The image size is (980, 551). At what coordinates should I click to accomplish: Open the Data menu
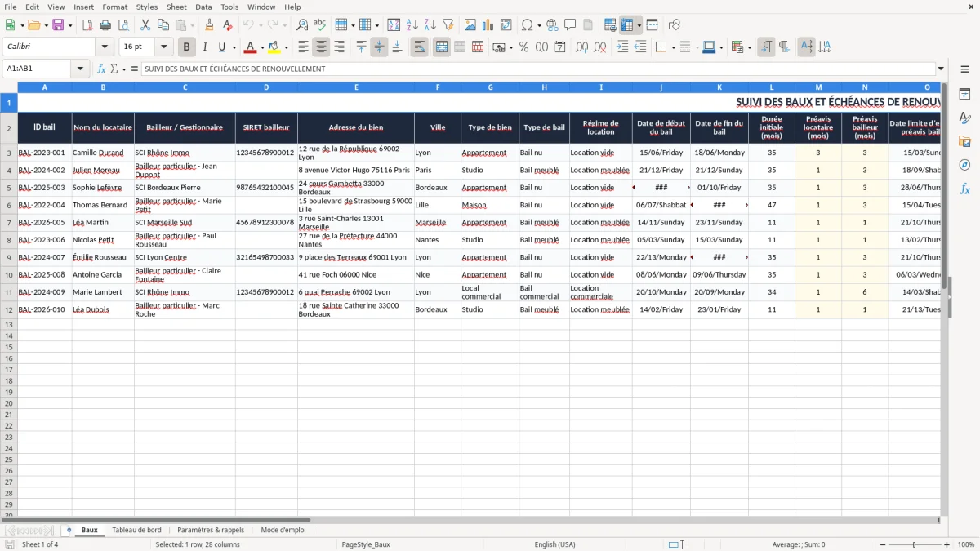tap(203, 7)
